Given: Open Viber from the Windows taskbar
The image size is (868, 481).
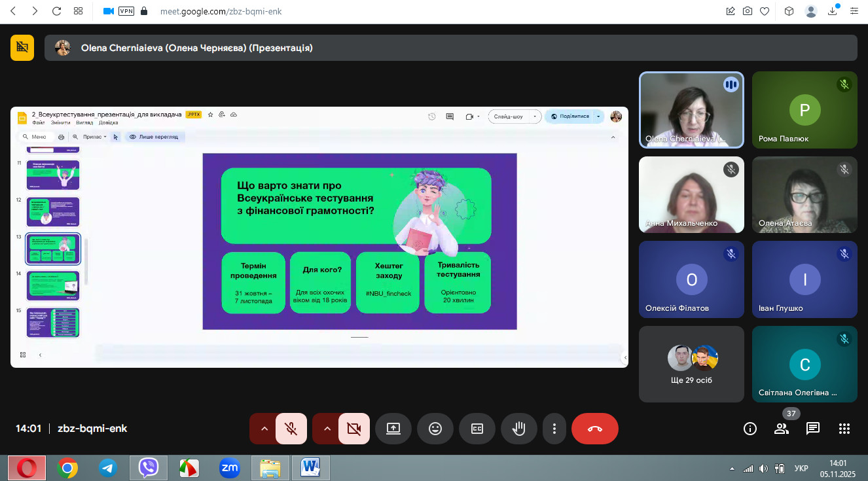Looking at the screenshot, I should [149, 468].
